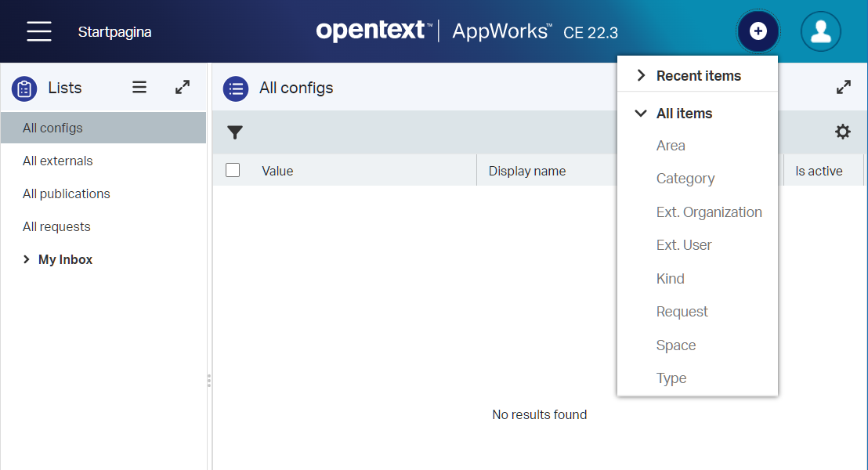The height and width of the screenshot is (470, 868).
Task: Click the Lists panel menu icon
Action: 139,88
